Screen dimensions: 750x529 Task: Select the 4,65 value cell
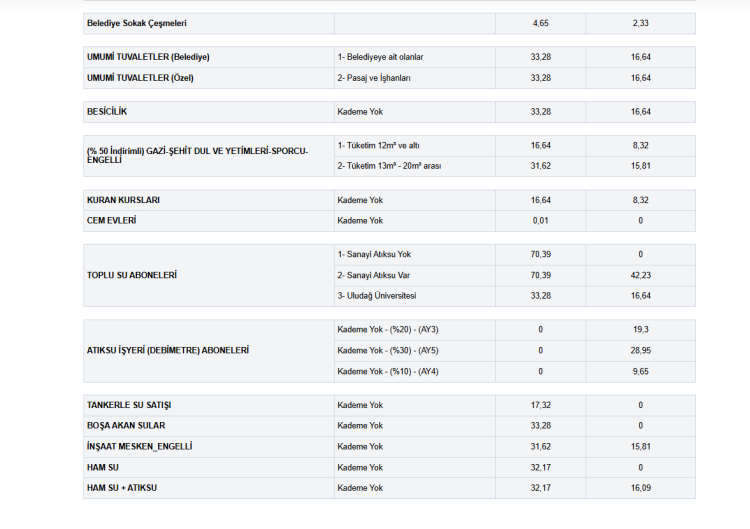coord(540,23)
